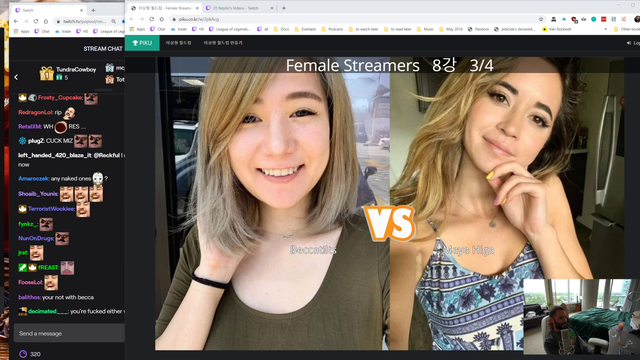Expand hidden bookmarks overflow chevron
Image resolution: width=640 pixels, height=360 pixels.
pyautogui.click(x=606, y=29)
